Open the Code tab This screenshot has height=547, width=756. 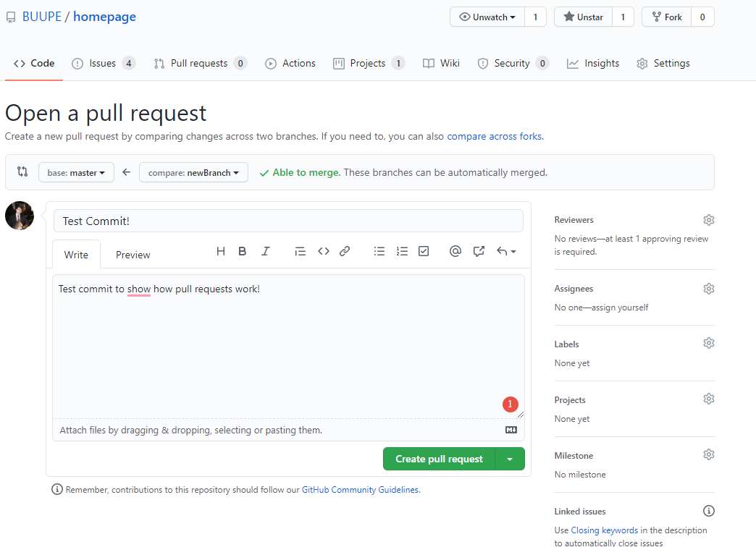point(34,63)
